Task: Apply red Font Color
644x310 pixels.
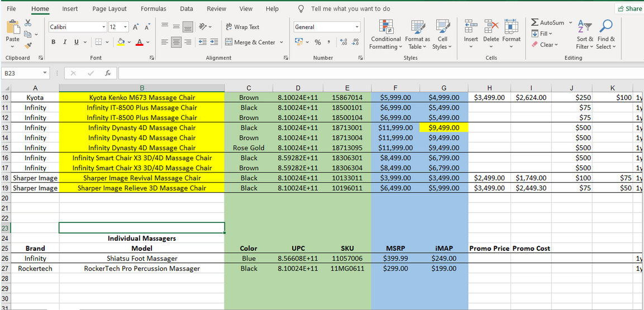Action: tap(140, 42)
